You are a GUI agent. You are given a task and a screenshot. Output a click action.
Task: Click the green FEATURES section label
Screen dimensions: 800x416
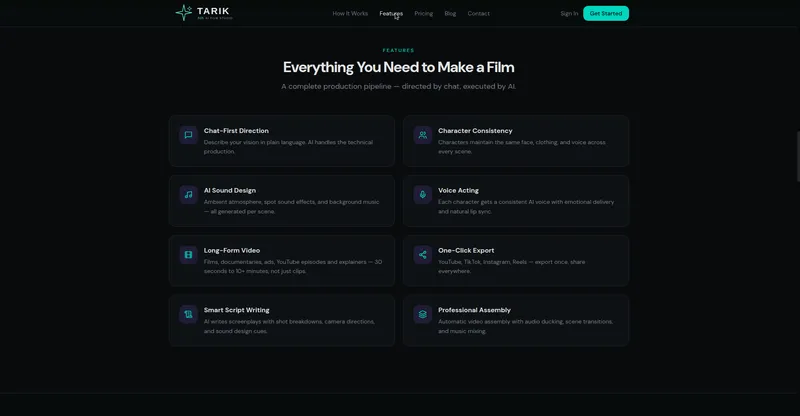click(398, 50)
